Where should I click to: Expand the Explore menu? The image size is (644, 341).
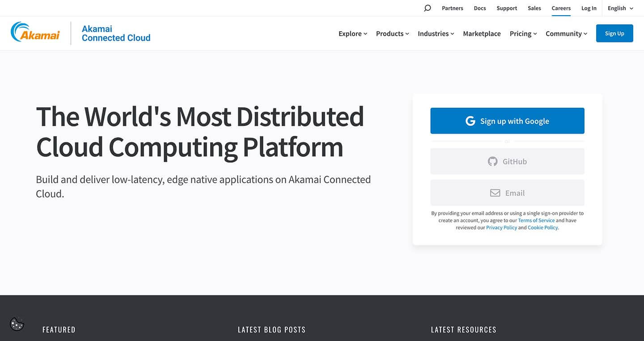[x=353, y=34]
